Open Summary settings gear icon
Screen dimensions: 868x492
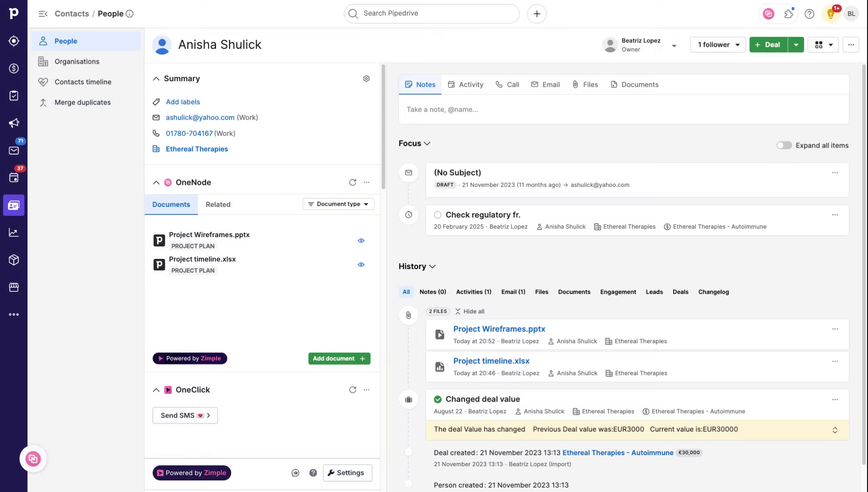pos(366,79)
